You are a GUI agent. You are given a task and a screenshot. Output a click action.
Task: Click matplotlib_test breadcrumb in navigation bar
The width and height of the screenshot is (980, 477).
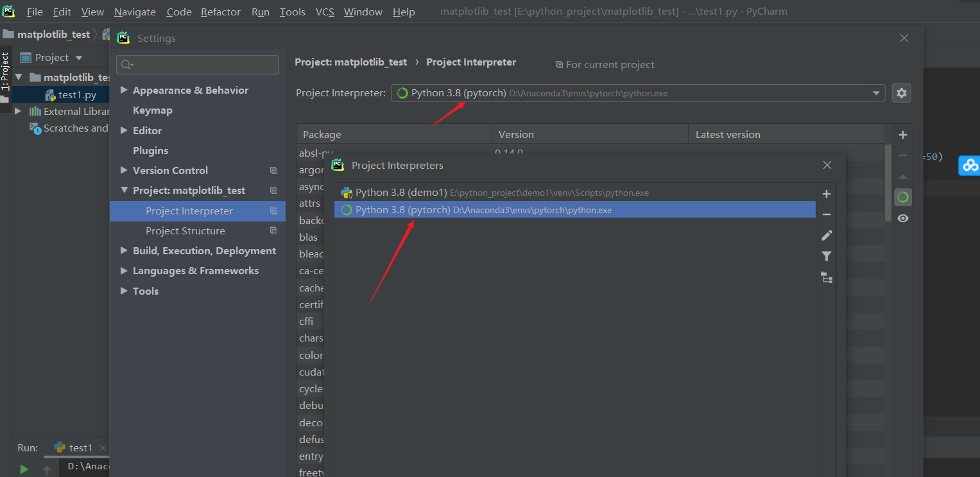(53, 34)
